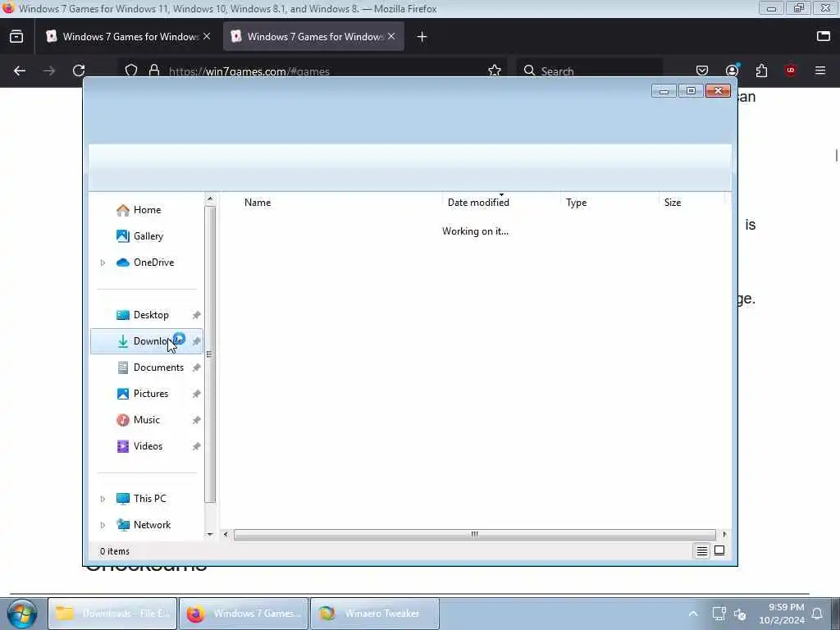
Task: Open the Windows Start orb
Action: pyautogui.click(x=22, y=614)
